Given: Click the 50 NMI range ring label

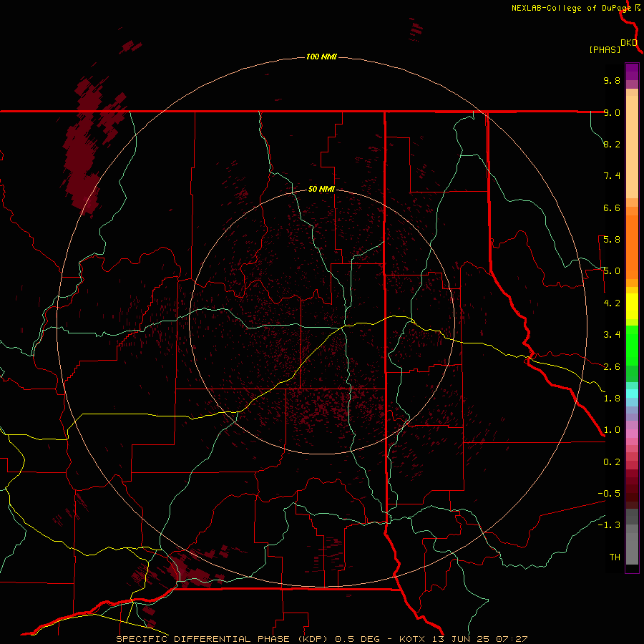Looking at the screenshot, I should [321, 189].
